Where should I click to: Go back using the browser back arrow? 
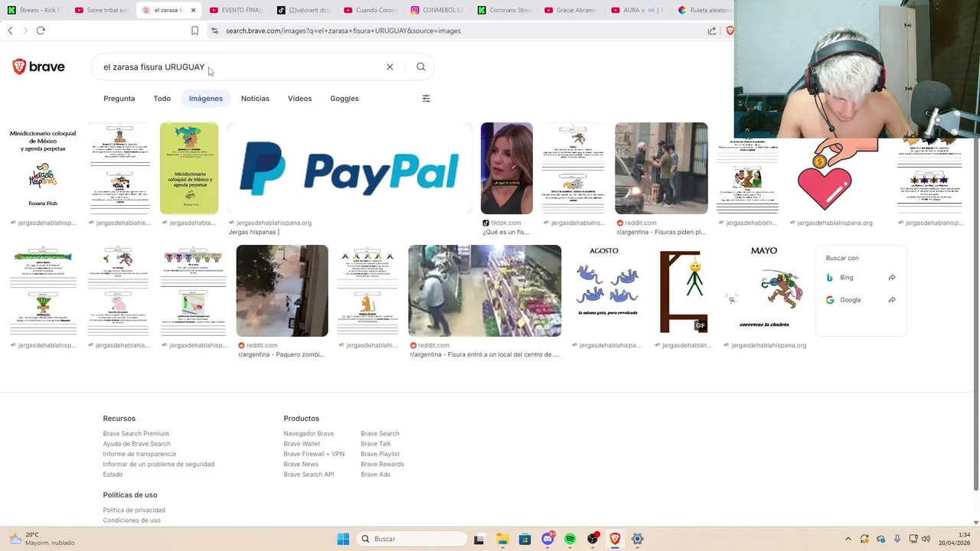tap(10, 31)
